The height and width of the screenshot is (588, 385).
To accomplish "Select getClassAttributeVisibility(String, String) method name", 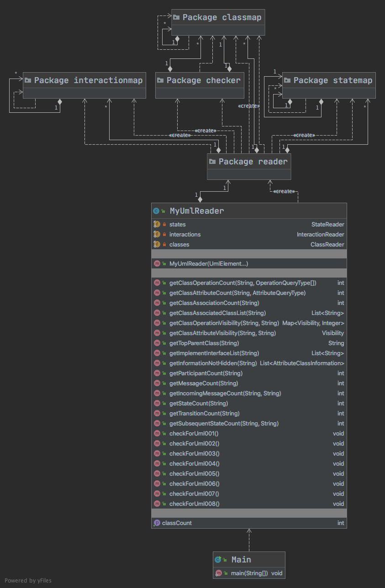I will tap(222, 333).
